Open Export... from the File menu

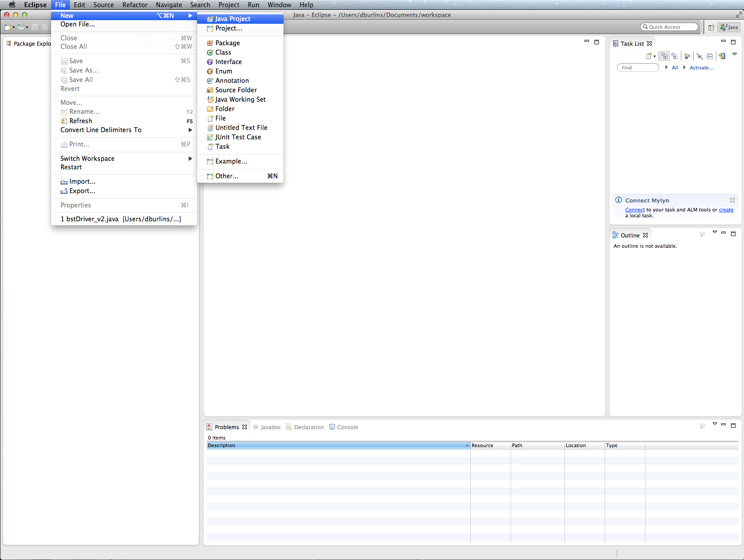[x=124, y=191]
